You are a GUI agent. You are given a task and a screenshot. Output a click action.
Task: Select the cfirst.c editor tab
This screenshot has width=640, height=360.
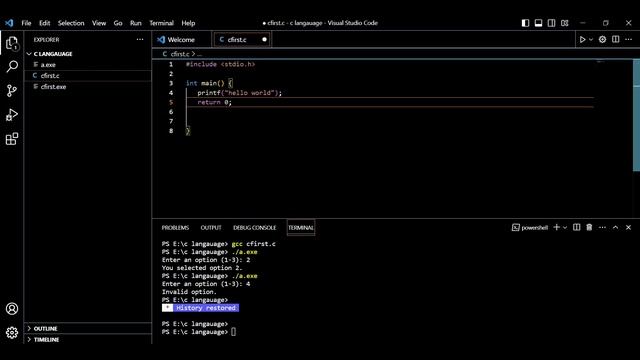tap(242, 40)
